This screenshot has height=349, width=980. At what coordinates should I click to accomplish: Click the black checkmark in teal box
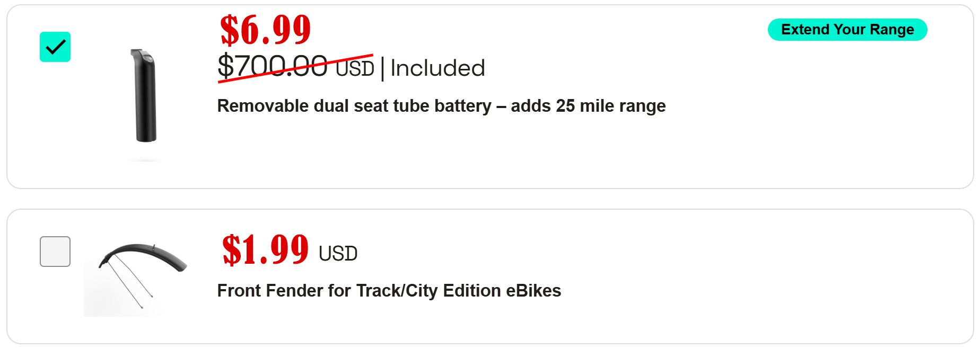coord(55,47)
